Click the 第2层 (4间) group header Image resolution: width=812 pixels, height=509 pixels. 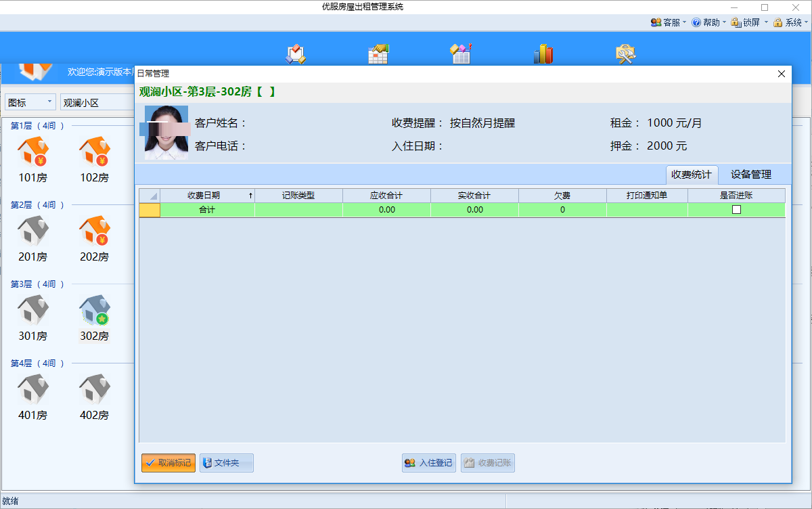tap(37, 204)
